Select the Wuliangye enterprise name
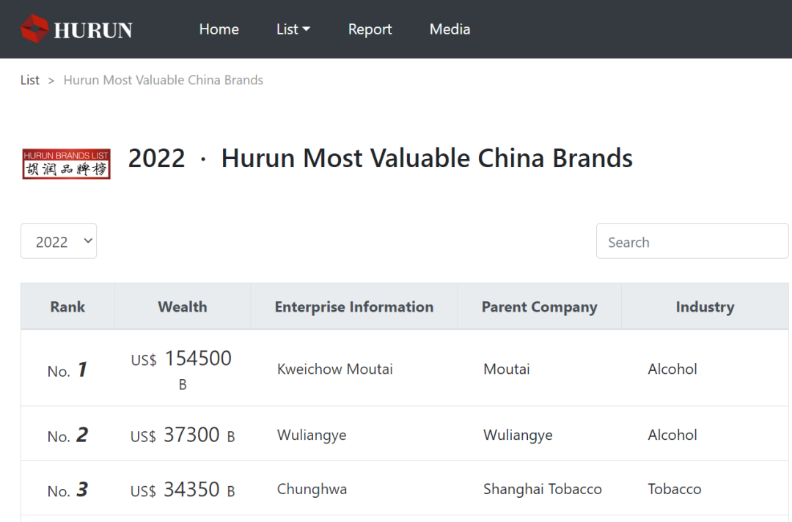This screenshot has height=522, width=792. tap(311, 435)
